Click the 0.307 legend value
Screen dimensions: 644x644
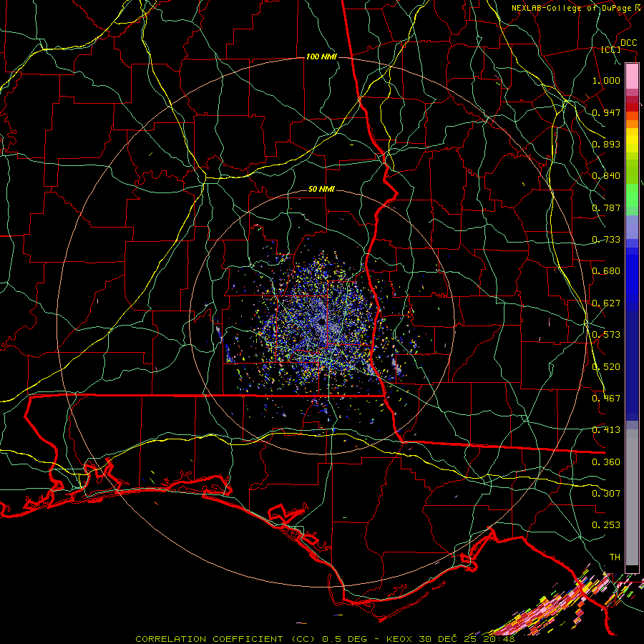tap(606, 493)
